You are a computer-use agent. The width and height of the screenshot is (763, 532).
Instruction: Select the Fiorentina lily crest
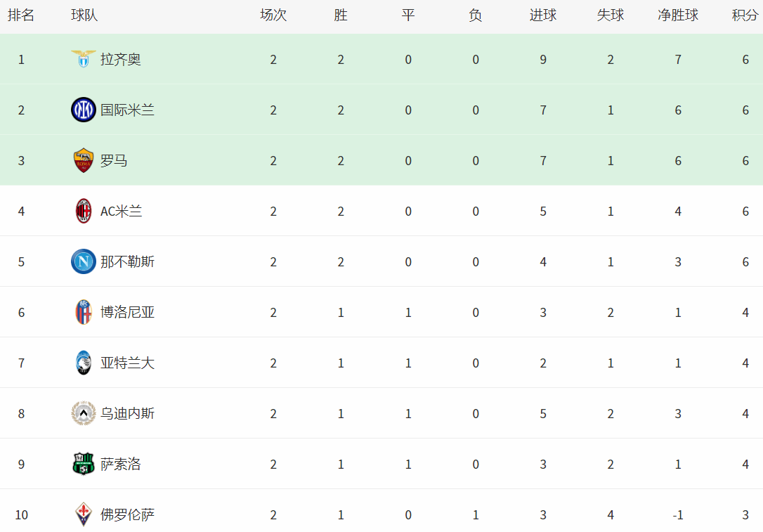pyautogui.click(x=83, y=514)
